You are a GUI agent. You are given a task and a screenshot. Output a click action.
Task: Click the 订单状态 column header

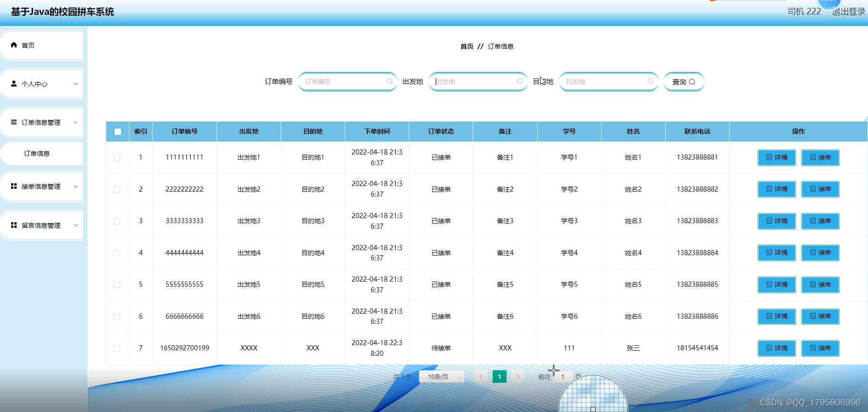point(441,132)
